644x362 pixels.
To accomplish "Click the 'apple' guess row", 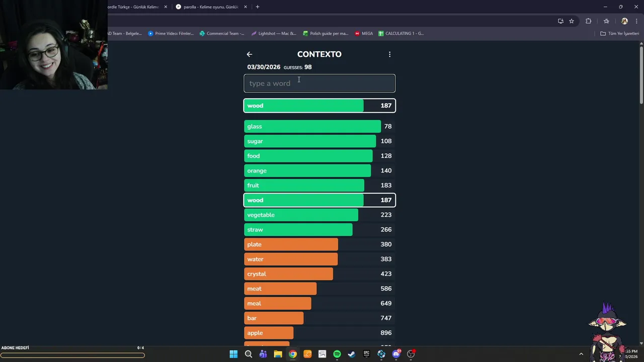I will (319, 333).
